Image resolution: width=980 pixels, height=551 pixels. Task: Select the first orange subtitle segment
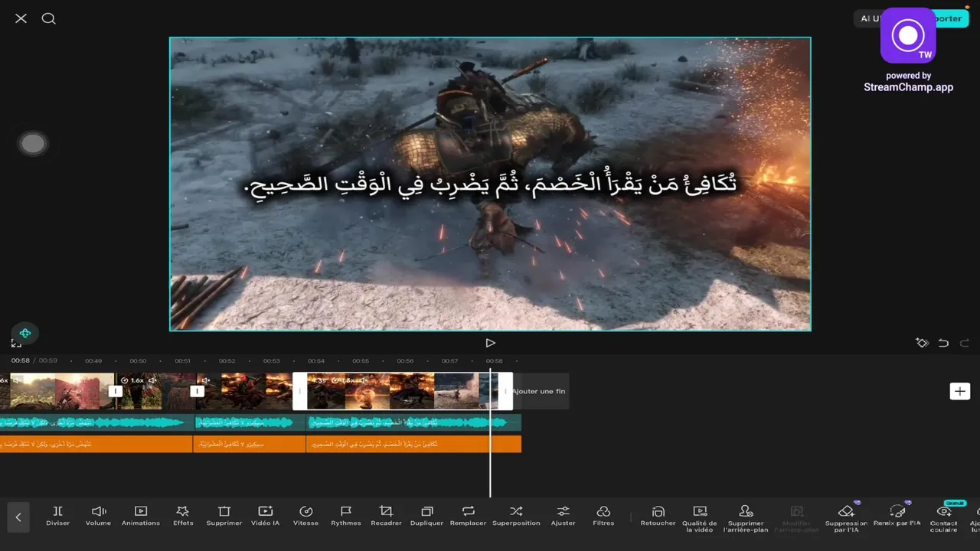click(96, 444)
